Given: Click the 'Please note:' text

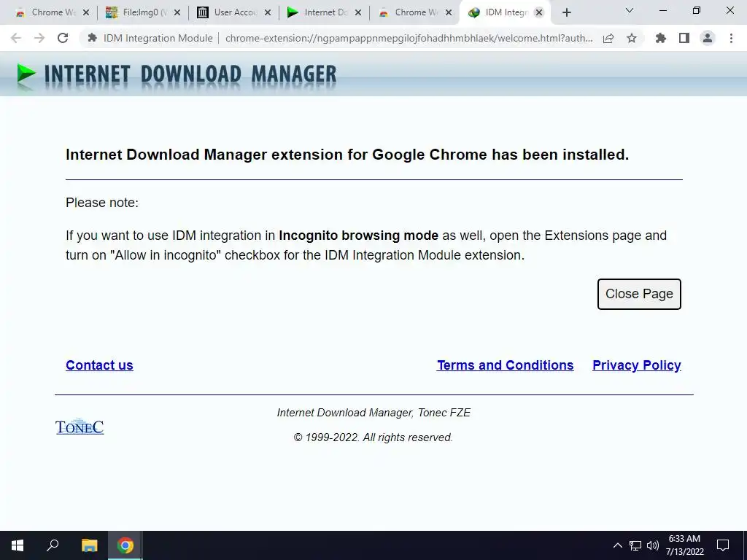Looking at the screenshot, I should (x=102, y=203).
